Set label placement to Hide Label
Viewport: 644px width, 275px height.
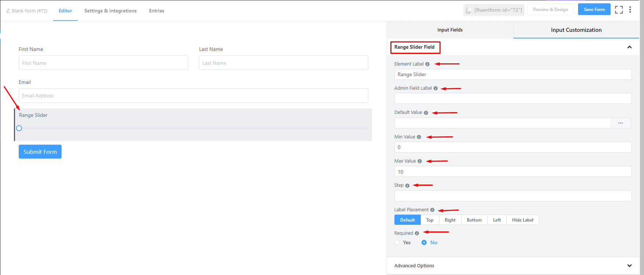(x=522, y=220)
